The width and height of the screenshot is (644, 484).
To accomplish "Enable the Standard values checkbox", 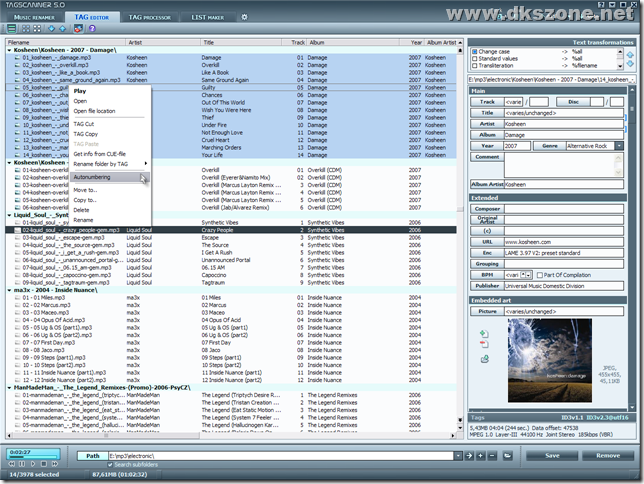I will tap(474, 59).
